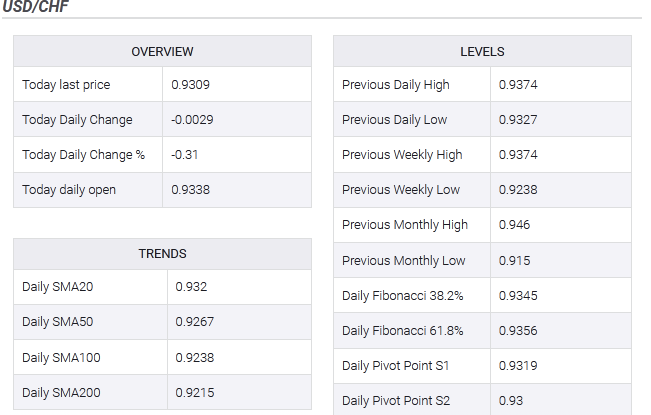Screen dimensions: 651x415
Task: Select the Daily Fibonacci 61.8% value 0.9356
Action: pyautogui.click(x=518, y=331)
